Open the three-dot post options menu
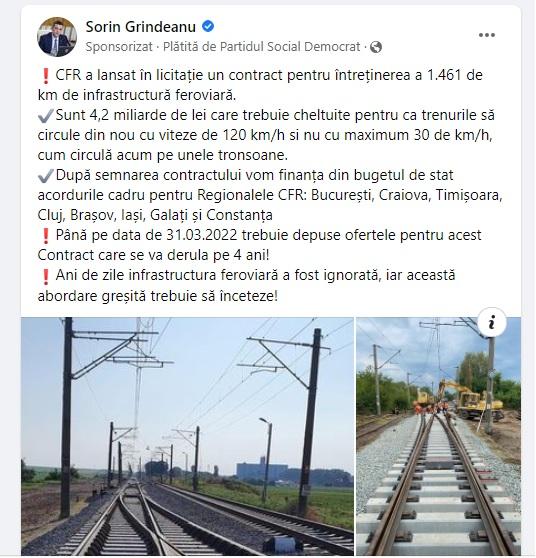The image size is (536, 558). (x=487, y=35)
